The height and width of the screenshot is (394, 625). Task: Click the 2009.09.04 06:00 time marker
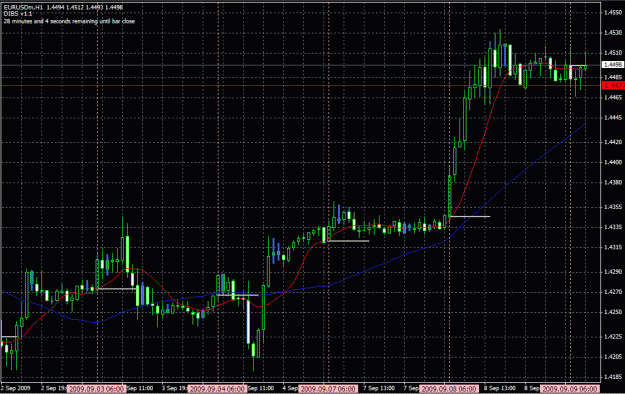(x=217, y=389)
